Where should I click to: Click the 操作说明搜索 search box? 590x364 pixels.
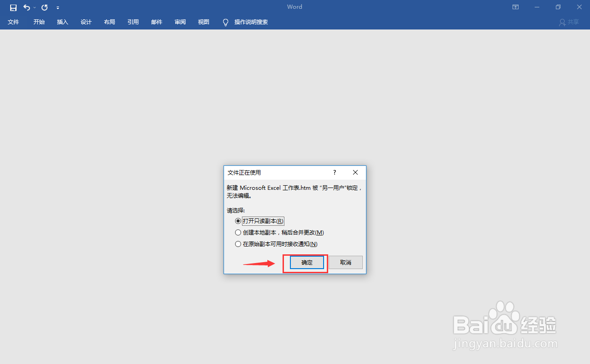tap(251, 22)
